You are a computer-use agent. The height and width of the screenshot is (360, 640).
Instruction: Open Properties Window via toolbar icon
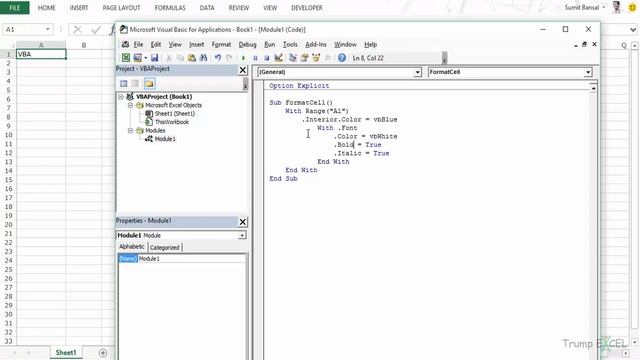coord(304,58)
